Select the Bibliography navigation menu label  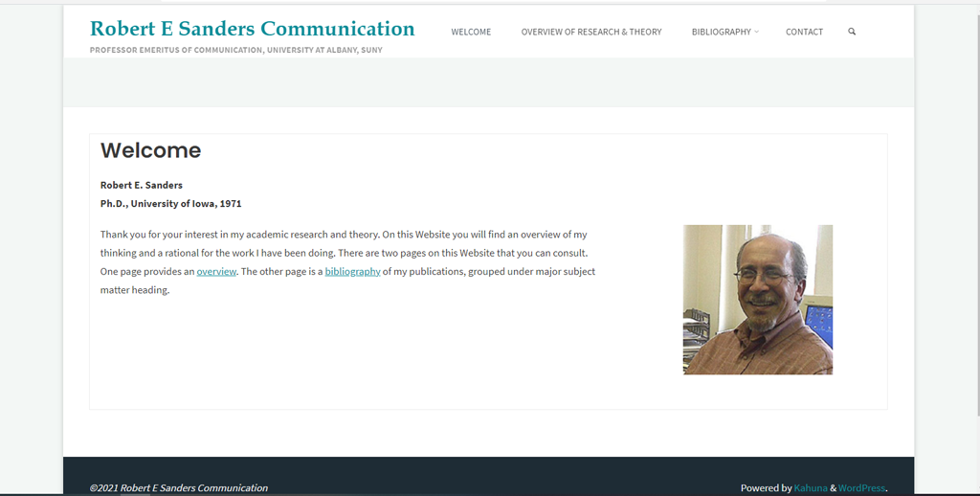[x=722, y=32]
